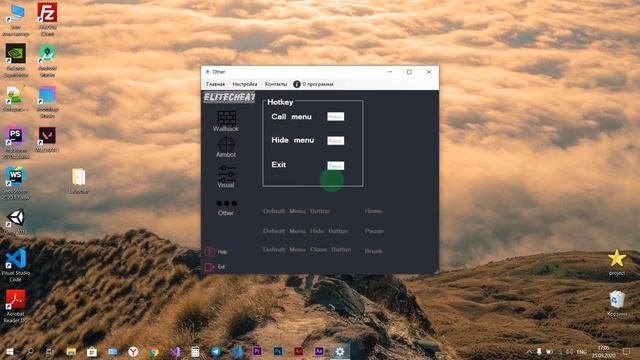640x360 pixels.
Task: Open the Windows Start menu
Action: click(x=9, y=351)
